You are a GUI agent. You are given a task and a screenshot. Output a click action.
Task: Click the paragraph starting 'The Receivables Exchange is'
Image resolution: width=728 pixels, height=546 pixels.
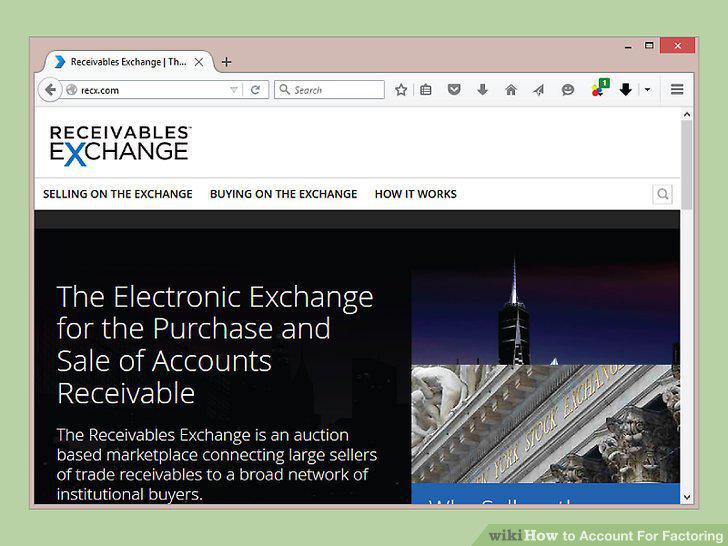[217, 464]
